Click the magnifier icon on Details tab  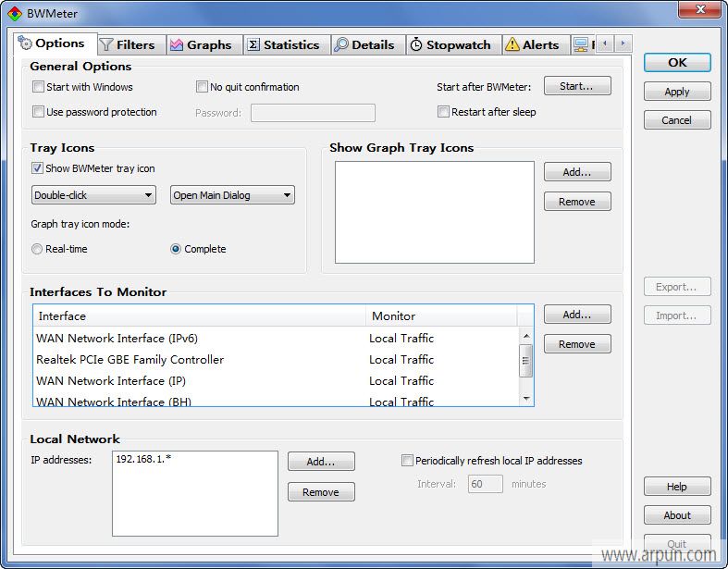coord(341,44)
